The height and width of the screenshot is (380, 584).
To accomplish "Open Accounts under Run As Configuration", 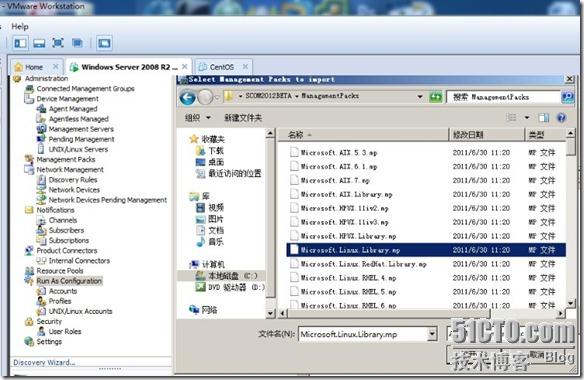I will pos(63,291).
